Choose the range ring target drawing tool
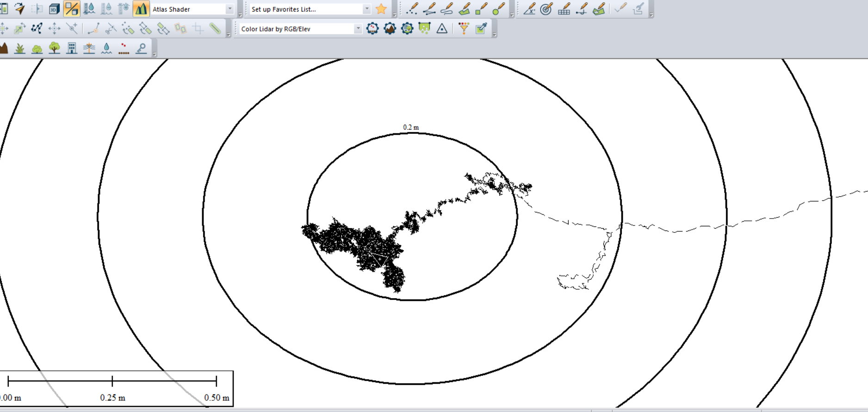This screenshot has width=868, height=412. (x=546, y=9)
